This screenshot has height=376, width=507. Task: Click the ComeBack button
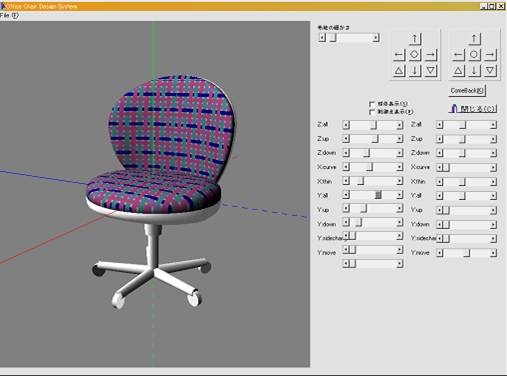coord(467,91)
